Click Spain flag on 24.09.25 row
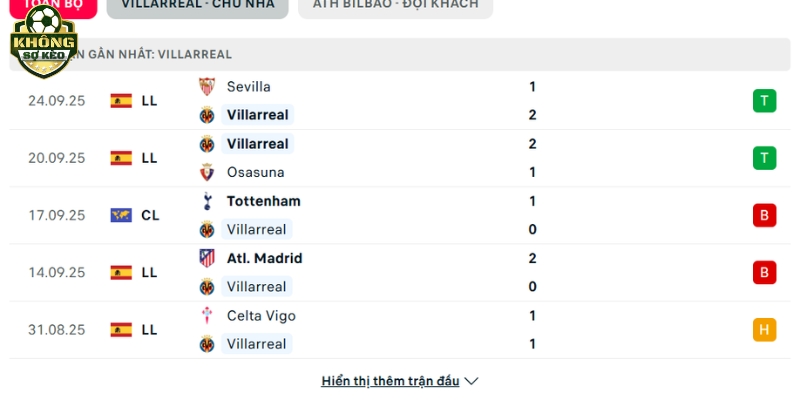 pyautogui.click(x=121, y=101)
